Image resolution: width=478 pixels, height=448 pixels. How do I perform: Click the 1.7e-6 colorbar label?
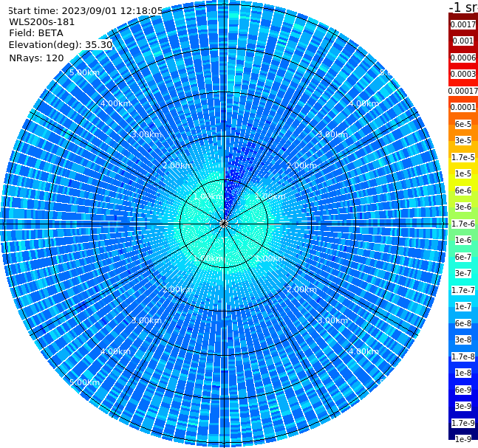[463, 224]
